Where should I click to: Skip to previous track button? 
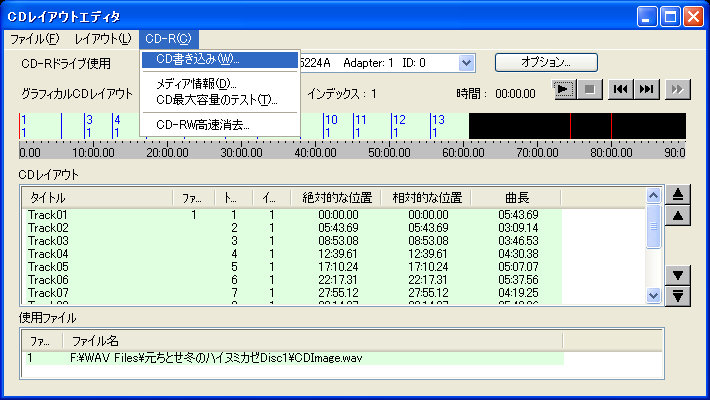coord(621,90)
